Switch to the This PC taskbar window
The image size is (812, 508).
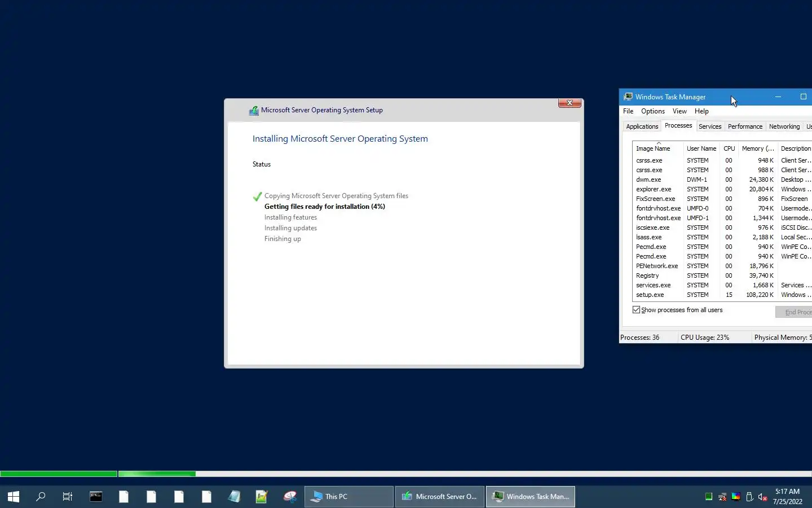click(x=349, y=497)
